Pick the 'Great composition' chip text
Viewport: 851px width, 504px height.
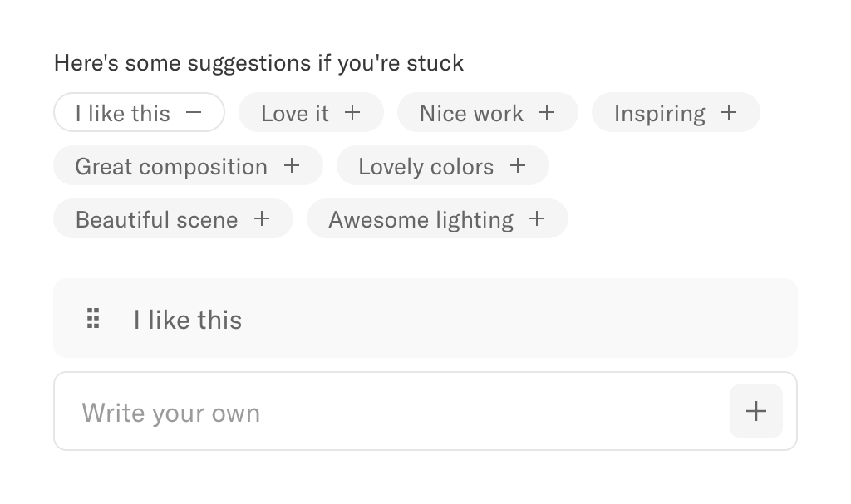pos(171,166)
